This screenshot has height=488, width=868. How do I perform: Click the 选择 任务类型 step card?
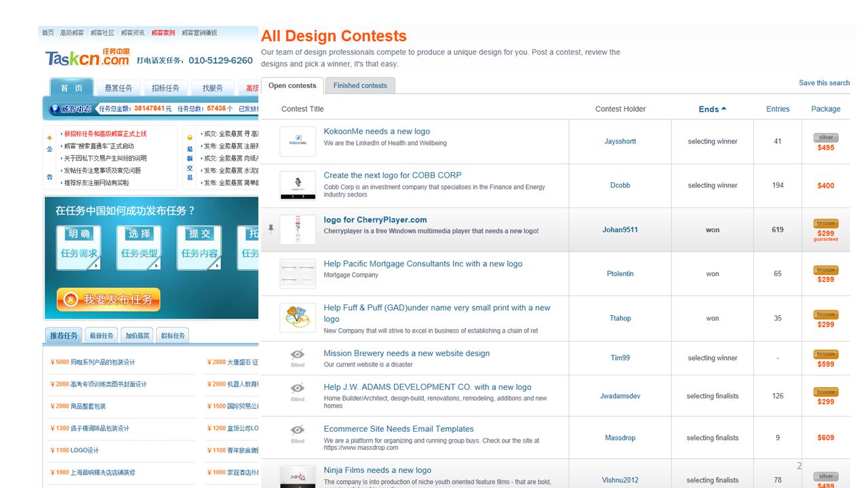[x=139, y=248]
